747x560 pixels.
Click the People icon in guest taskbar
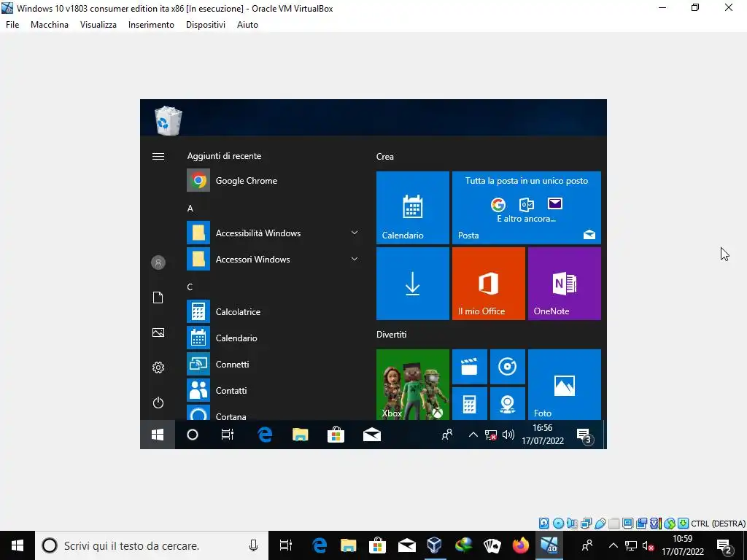(447, 435)
